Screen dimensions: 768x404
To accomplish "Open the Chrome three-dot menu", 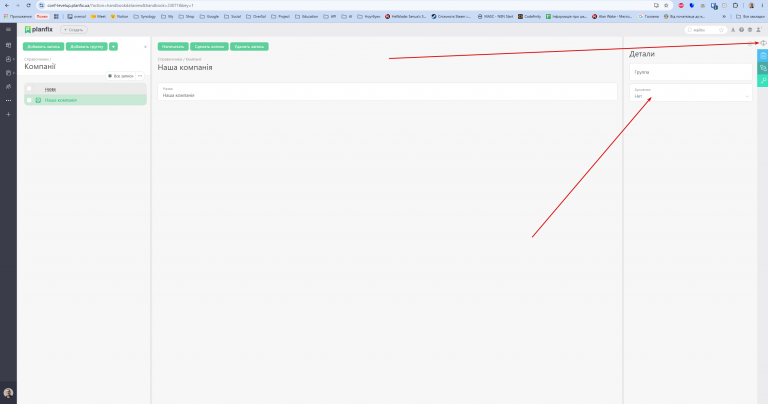I will point(763,5).
